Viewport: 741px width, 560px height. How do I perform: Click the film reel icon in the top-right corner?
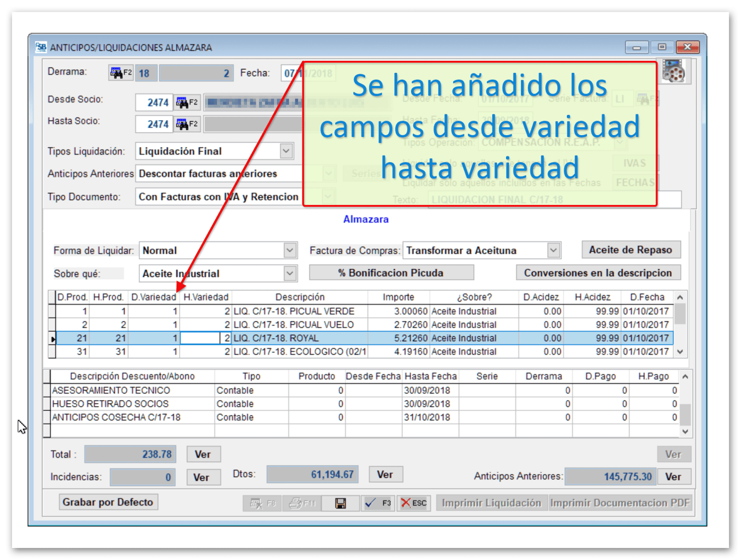coord(674,71)
